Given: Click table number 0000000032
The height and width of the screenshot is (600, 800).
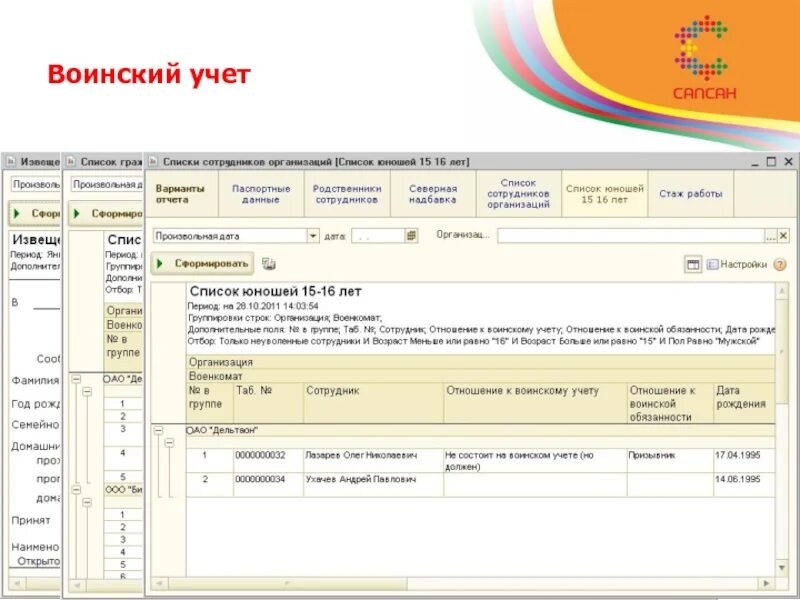Looking at the screenshot, I should [268, 461].
